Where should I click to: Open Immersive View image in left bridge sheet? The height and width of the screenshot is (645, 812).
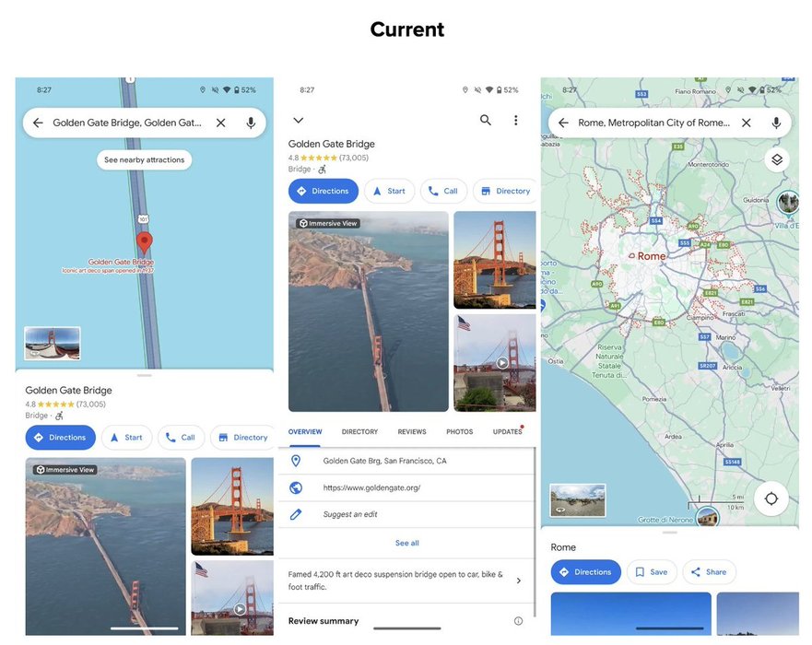click(106, 546)
